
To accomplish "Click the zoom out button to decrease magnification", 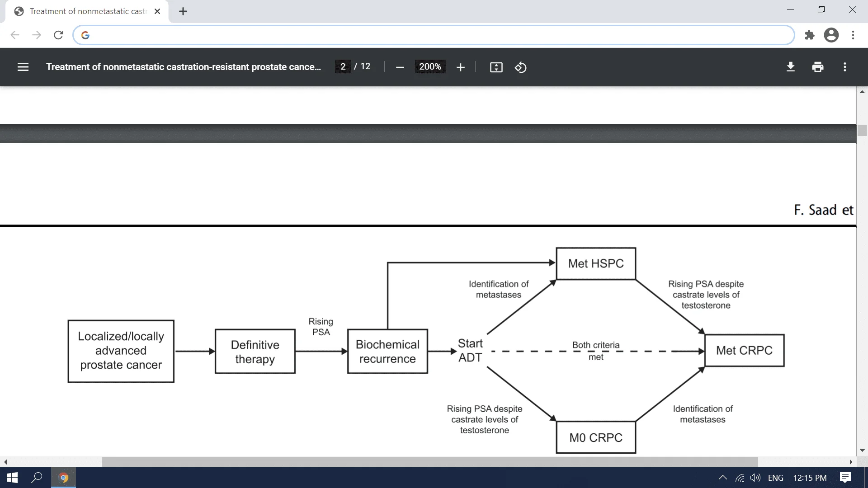I will (400, 67).
